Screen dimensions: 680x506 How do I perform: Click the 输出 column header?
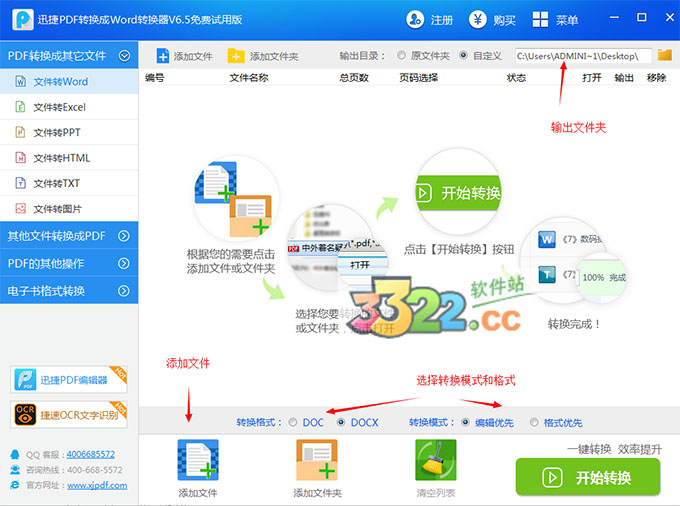coord(624,78)
